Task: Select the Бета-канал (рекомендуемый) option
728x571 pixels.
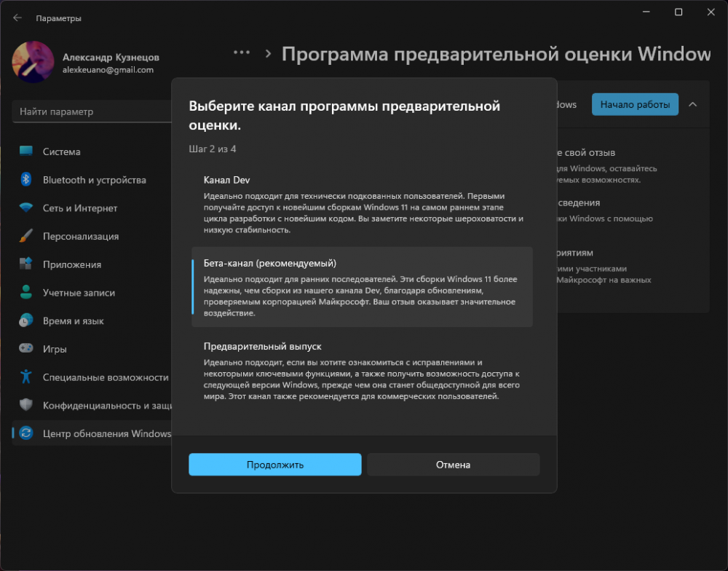Action: click(362, 287)
